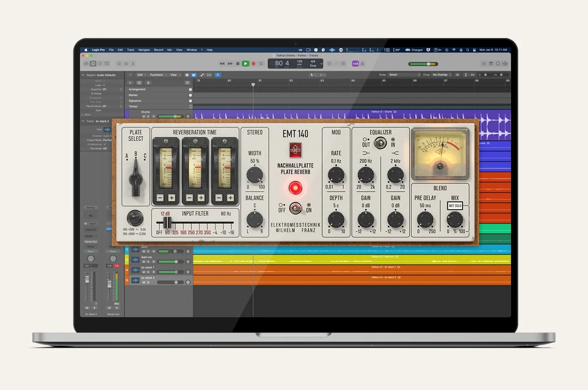Click the Wi-Fi status icon
Viewport: 588px width, 390px height.
pyautogui.click(x=454, y=50)
